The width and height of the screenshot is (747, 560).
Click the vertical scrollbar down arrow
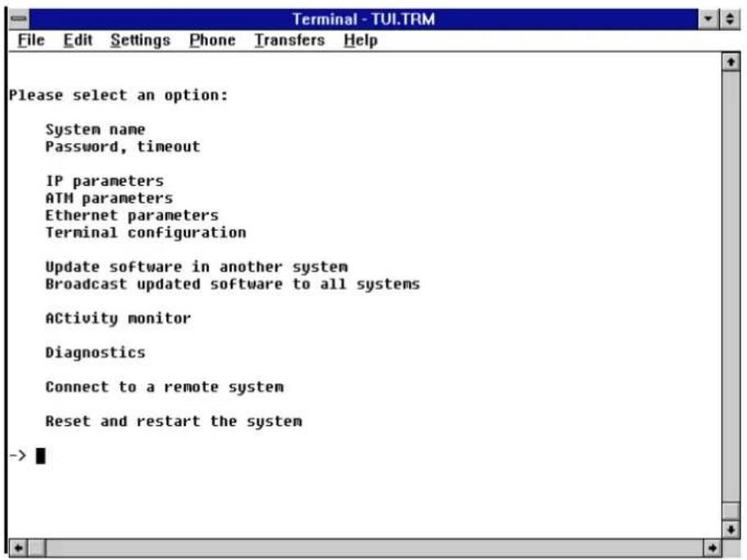(x=731, y=529)
